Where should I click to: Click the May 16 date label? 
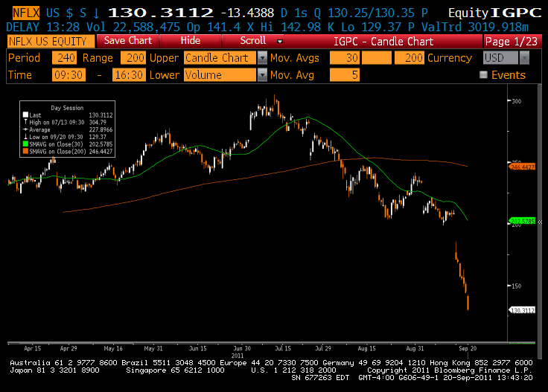pyautogui.click(x=113, y=348)
